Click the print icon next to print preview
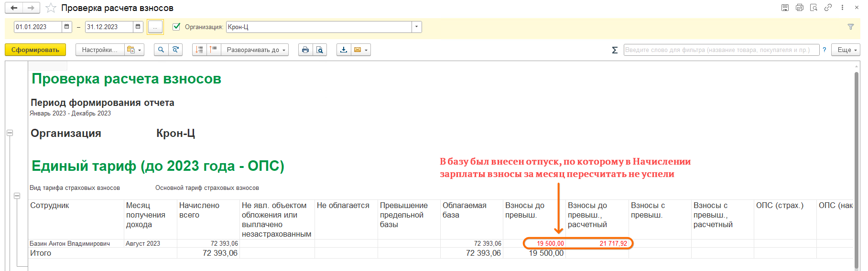The height and width of the screenshot is (271, 868). click(x=305, y=50)
